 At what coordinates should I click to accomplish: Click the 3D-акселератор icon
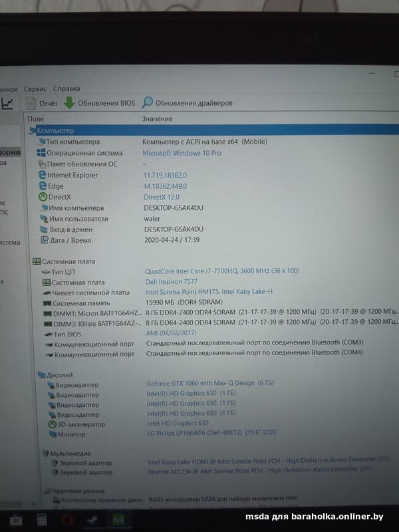pos(52,424)
